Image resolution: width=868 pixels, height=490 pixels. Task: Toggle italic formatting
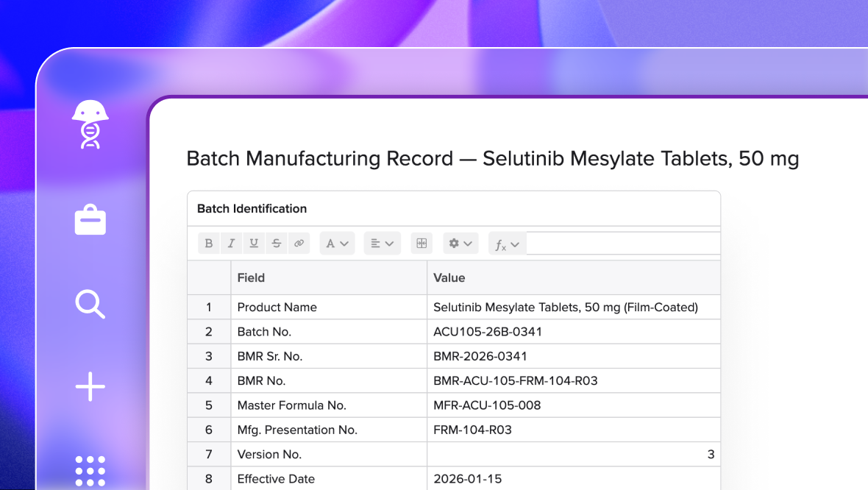(x=231, y=243)
